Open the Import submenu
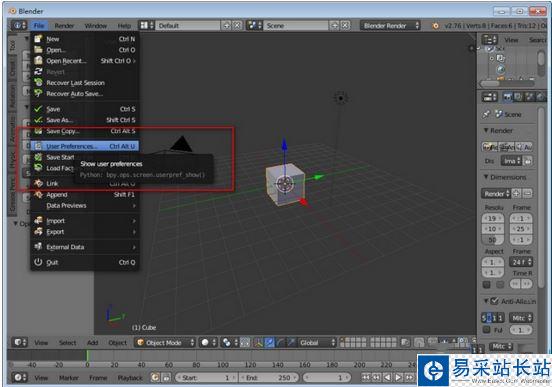 pyautogui.click(x=84, y=221)
